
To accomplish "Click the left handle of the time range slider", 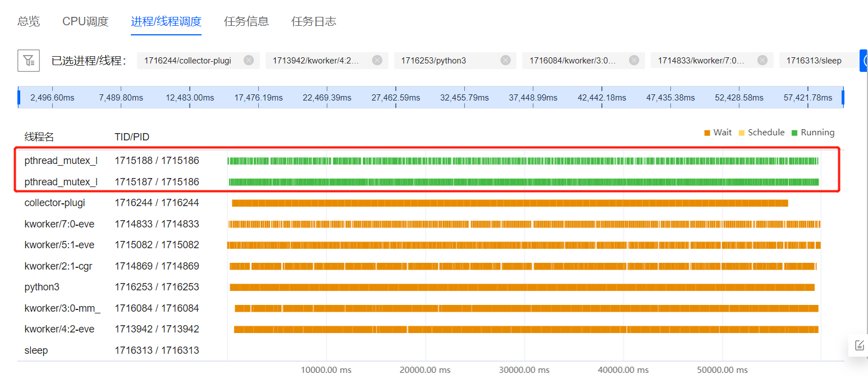I will point(19,97).
